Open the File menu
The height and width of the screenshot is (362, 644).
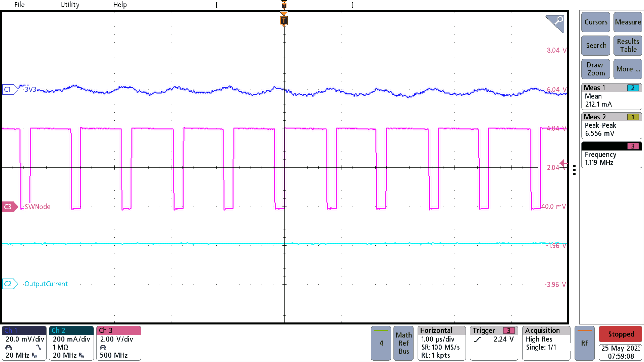pos(19,5)
